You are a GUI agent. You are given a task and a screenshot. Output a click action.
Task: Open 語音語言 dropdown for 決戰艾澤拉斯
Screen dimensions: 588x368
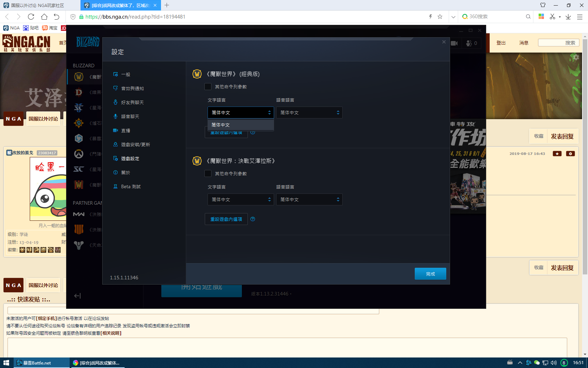tap(309, 199)
